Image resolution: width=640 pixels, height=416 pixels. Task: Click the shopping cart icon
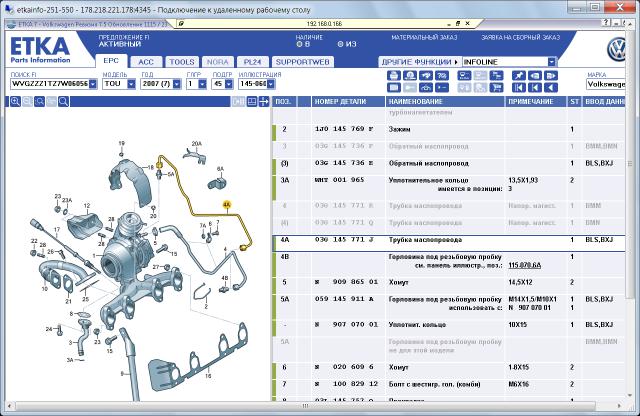[x=496, y=87]
